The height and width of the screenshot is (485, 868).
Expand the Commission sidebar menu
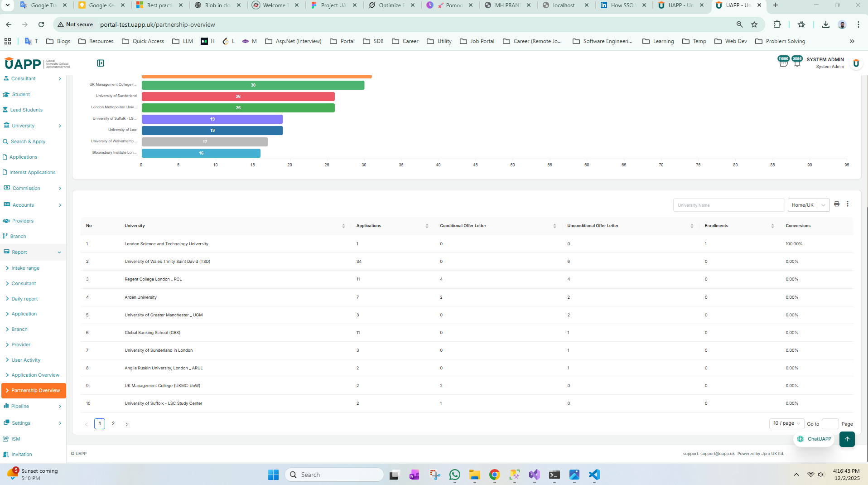coord(33,188)
